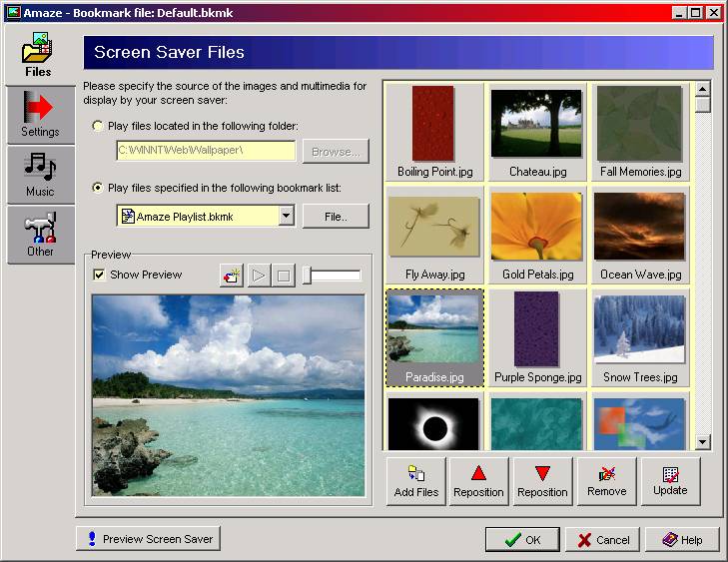The width and height of the screenshot is (728, 562).
Task: Open the Music section
Action: [40, 175]
